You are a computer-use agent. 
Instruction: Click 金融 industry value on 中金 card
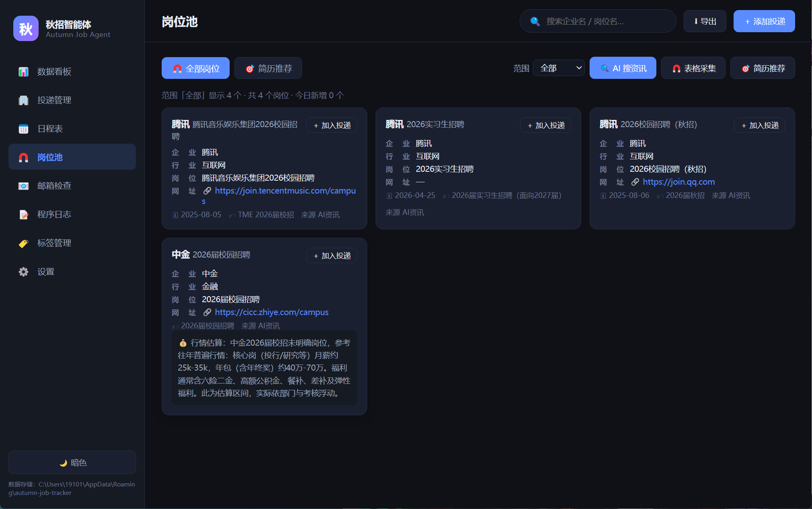pos(210,286)
